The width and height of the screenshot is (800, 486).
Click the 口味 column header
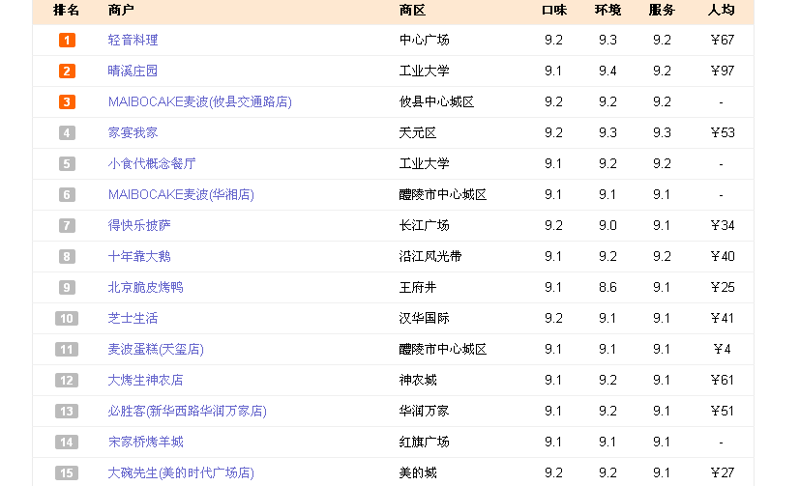554,10
